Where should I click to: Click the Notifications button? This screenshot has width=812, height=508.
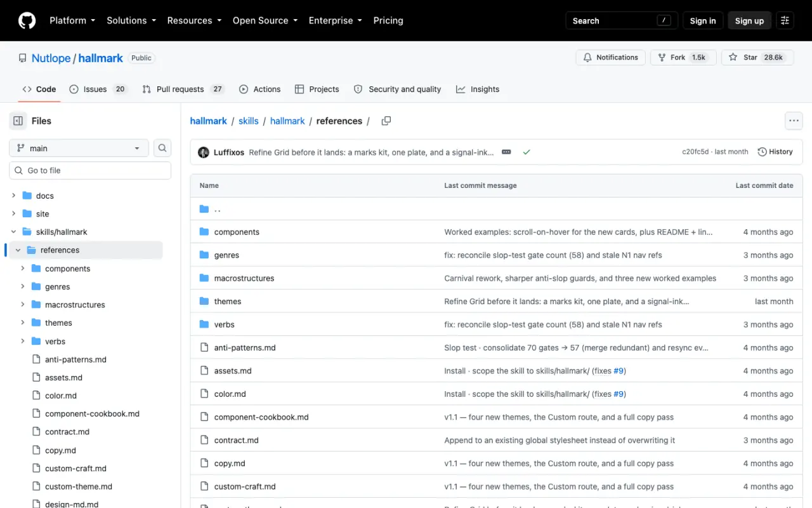coord(610,57)
